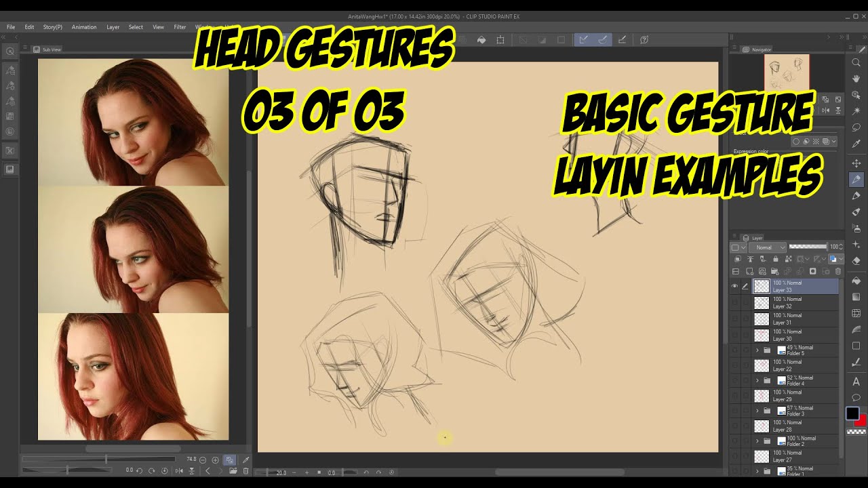Adjust the layer opacity slider
The height and width of the screenshot is (488, 868).
point(808,247)
